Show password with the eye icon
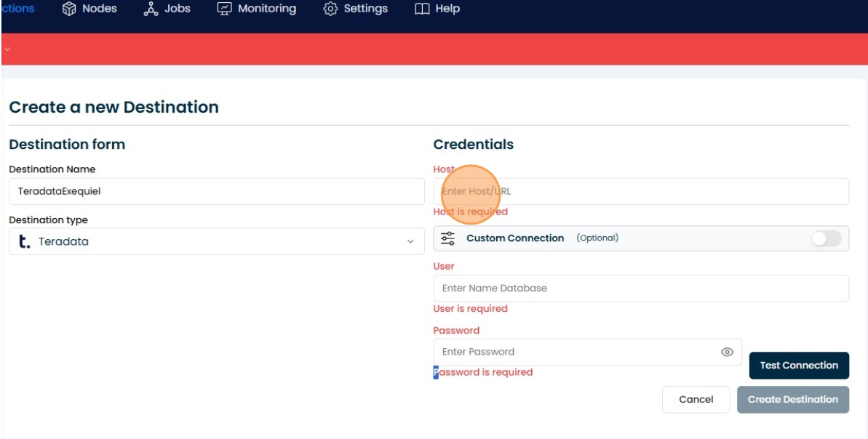The width and height of the screenshot is (868, 439). coord(726,352)
